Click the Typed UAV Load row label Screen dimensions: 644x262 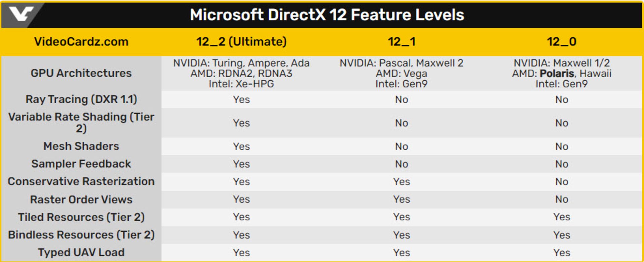(81, 252)
